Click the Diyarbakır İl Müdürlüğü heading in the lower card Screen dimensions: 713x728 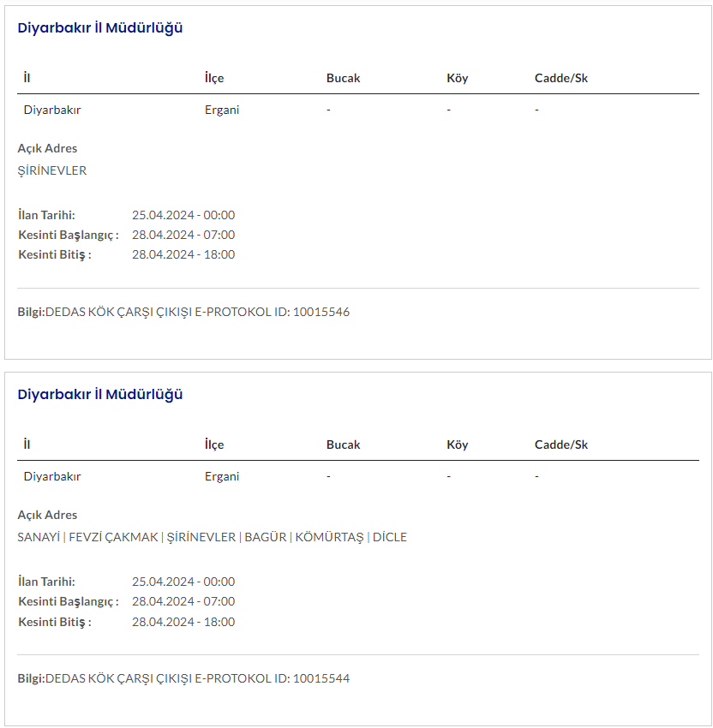[x=100, y=395]
